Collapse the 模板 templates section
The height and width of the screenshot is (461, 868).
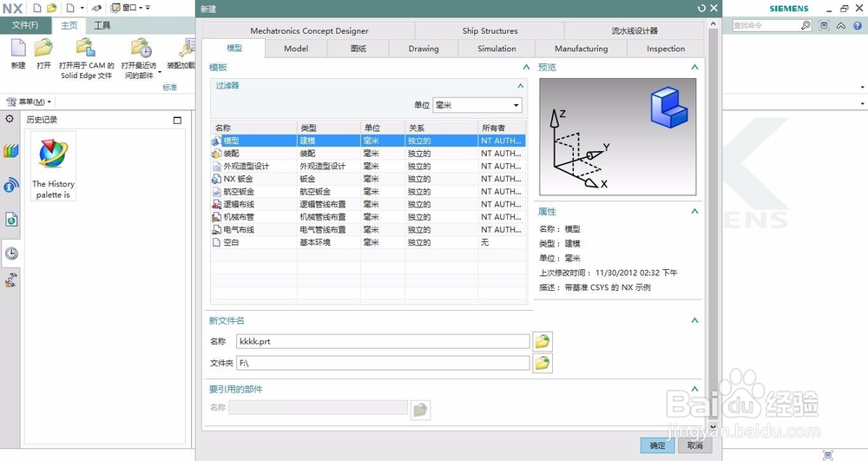coord(527,67)
